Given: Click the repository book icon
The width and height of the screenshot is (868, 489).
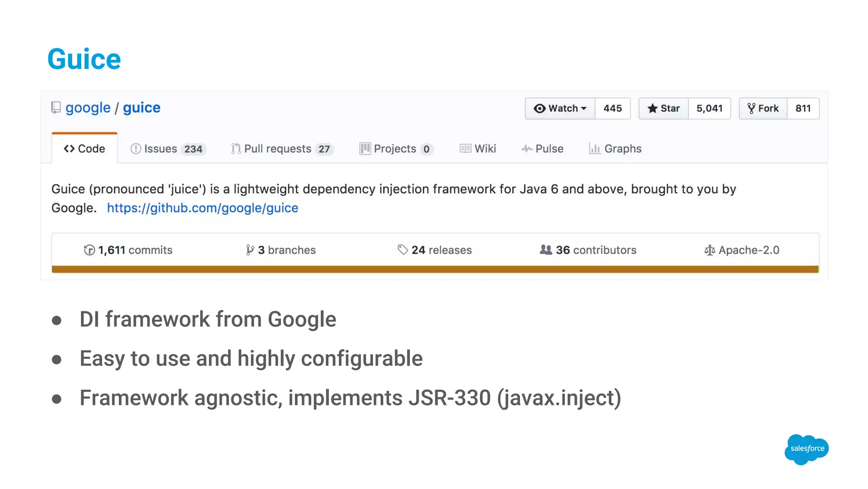Looking at the screenshot, I should [56, 108].
